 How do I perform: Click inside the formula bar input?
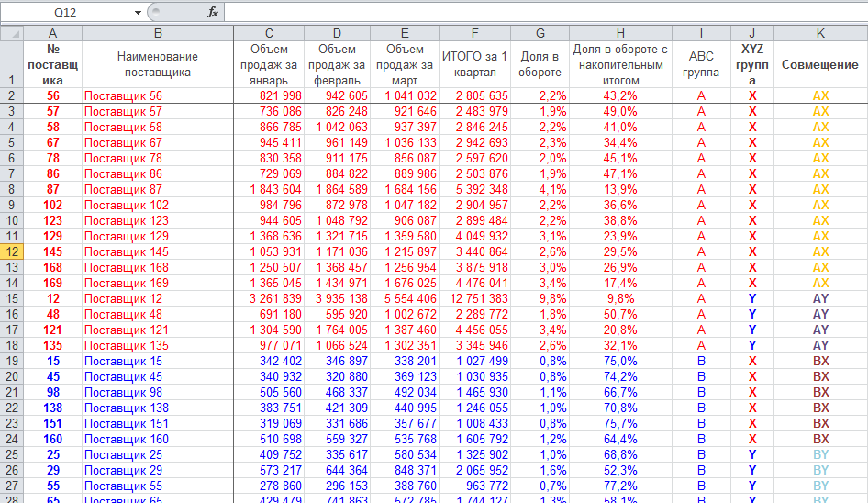click(x=545, y=12)
